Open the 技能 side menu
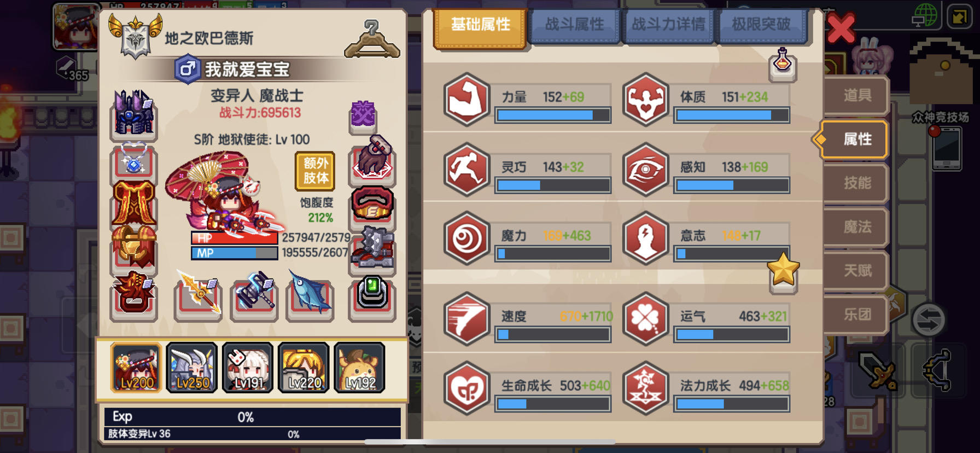 pos(856,183)
